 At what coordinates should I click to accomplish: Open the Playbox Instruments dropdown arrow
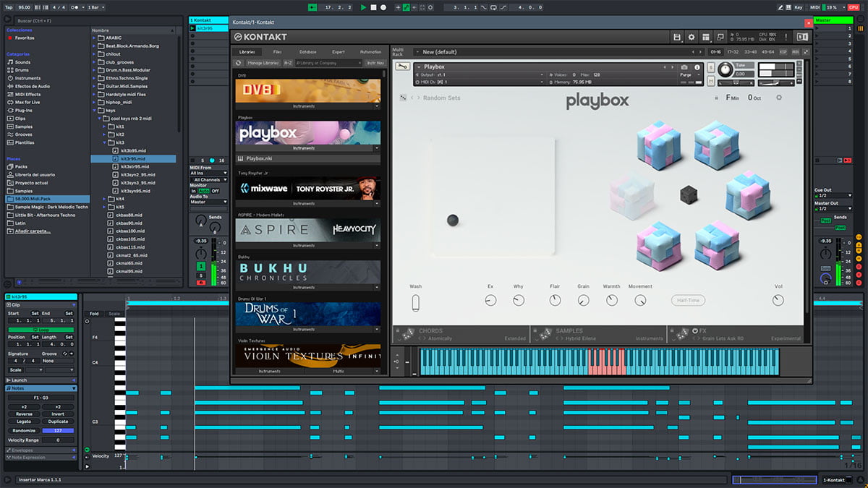pyautogui.click(x=377, y=148)
